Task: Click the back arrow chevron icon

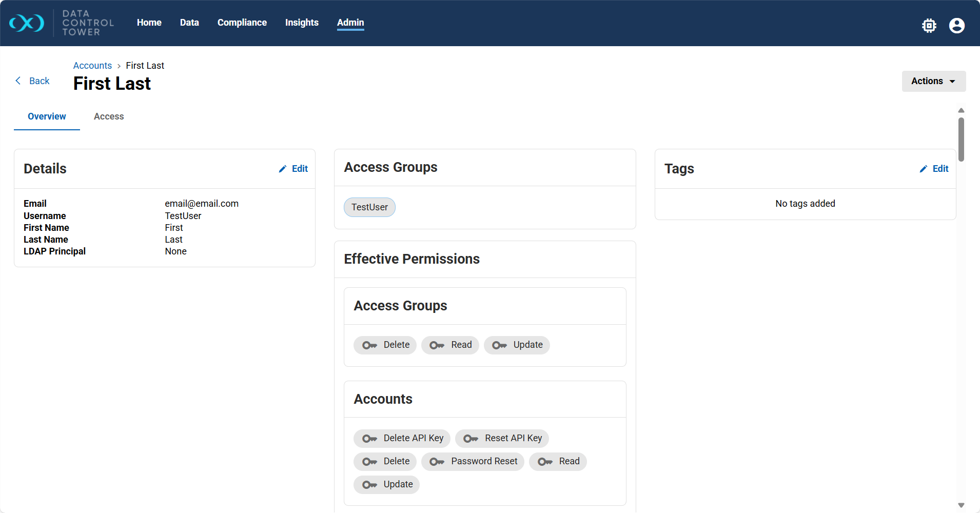Action: coord(18,81)
